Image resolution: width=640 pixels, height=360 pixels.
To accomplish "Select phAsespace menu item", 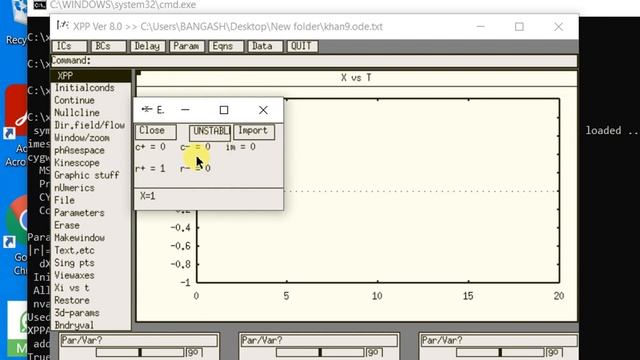I will (x=80, y=150).
